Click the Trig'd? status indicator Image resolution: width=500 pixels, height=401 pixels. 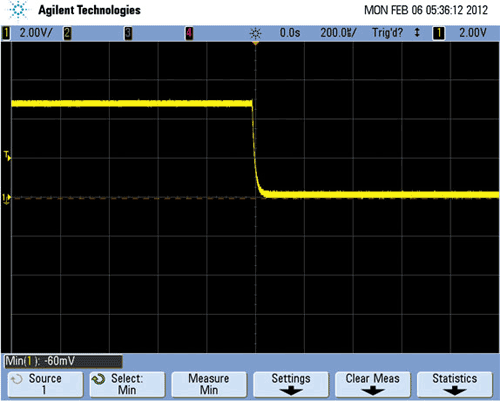[x=387, y=33]
